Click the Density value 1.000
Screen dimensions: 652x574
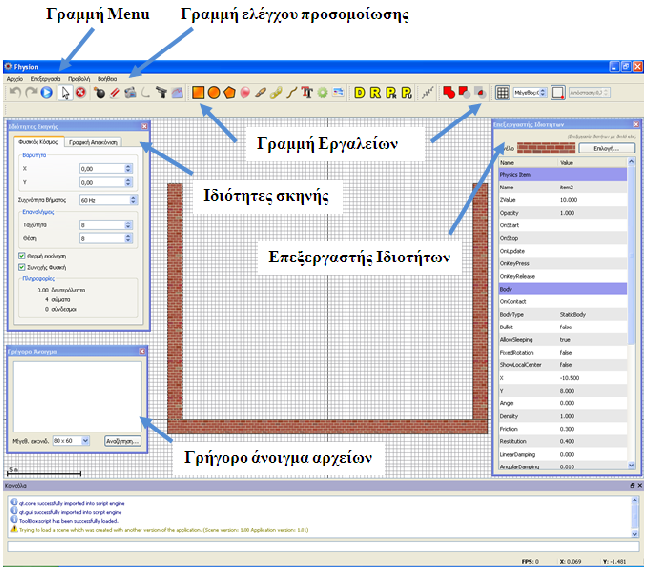(x=567, y=416)
